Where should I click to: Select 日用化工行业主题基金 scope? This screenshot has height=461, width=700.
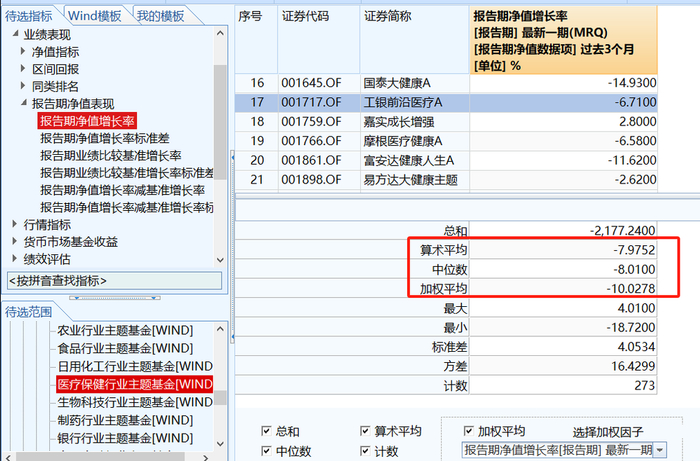135,366
